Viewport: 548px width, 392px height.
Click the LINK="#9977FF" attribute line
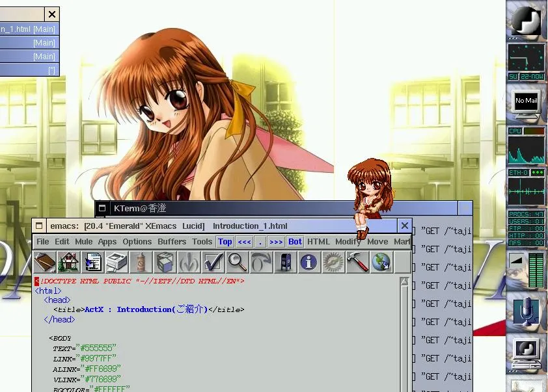click(84, 358)
